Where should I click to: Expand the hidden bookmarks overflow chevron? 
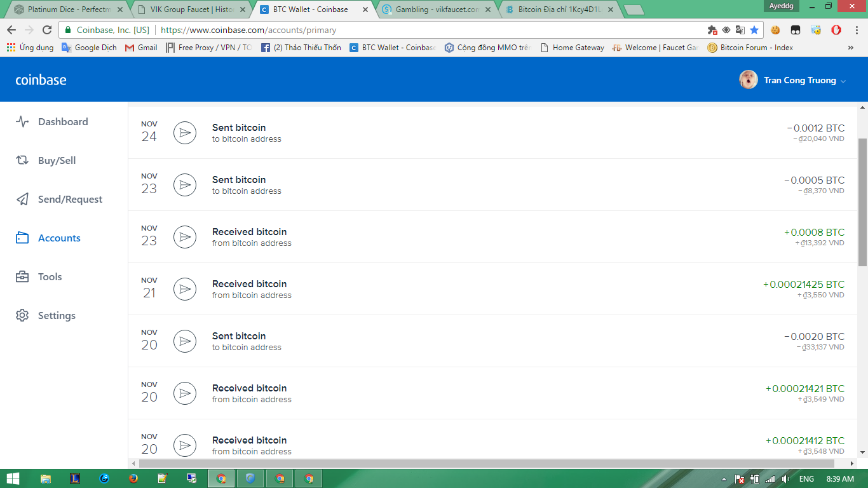(851, 48)
